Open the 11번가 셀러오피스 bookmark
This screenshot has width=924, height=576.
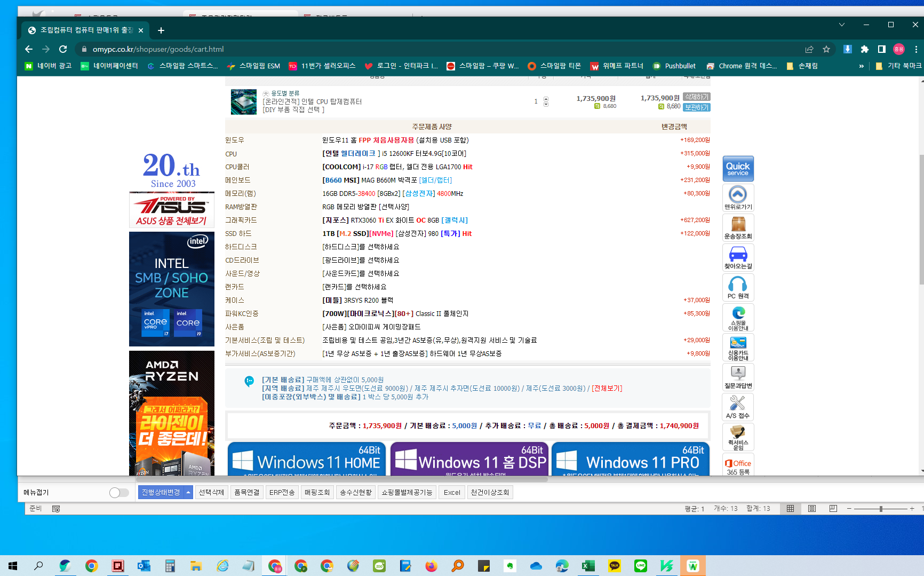click(x=322, y=66)
